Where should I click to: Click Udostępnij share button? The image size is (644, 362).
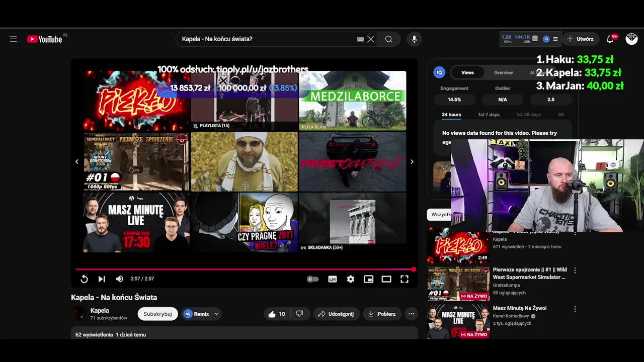tap(336, 314)
